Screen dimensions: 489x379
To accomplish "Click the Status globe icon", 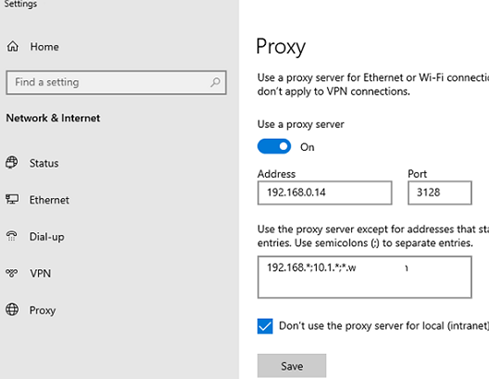I will pos(12,163).
